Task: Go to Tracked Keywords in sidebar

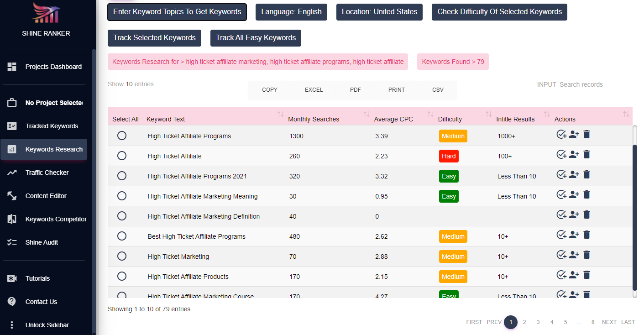Action: tap(52, 126)
